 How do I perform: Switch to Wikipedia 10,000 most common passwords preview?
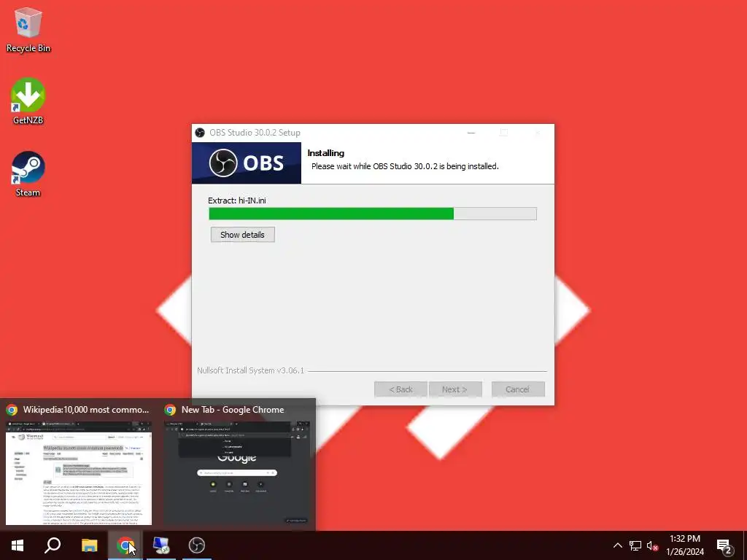[x=79, y=472]
